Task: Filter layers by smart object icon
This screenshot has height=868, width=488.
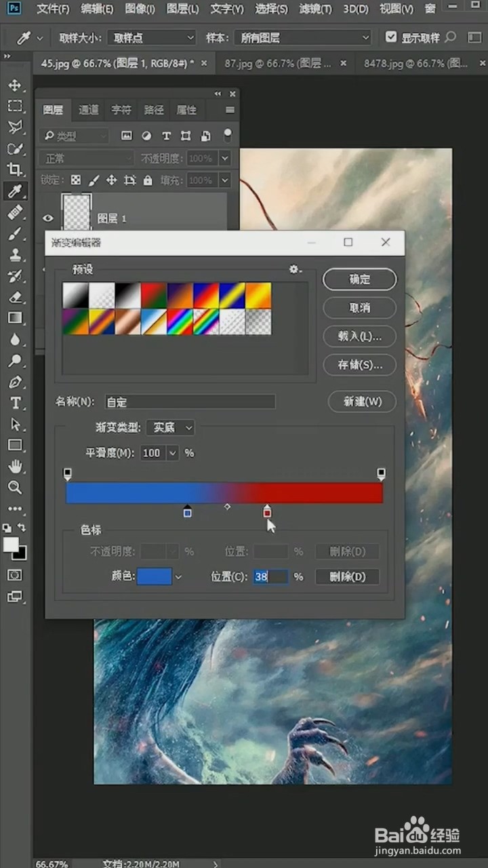Action: point(205,136)
